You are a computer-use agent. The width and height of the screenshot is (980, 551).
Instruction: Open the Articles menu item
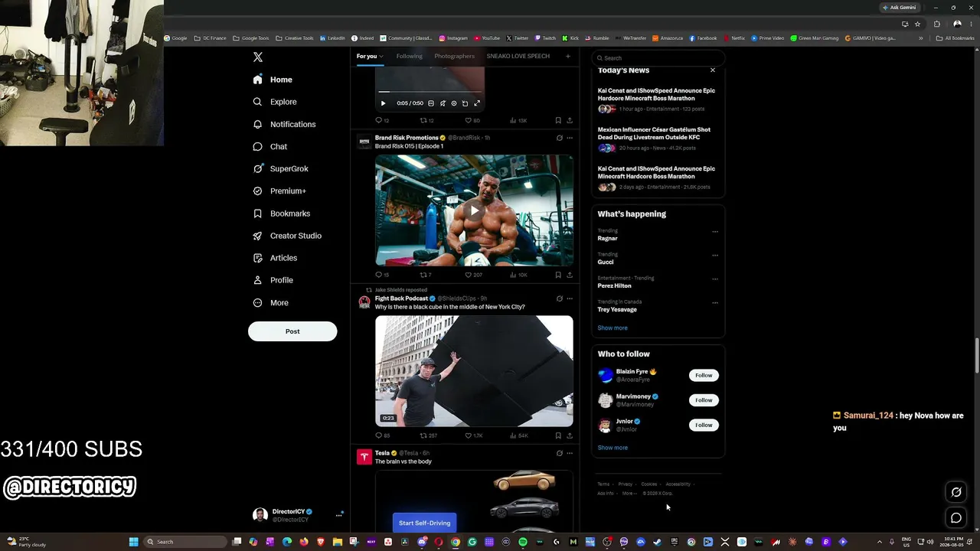275,258
